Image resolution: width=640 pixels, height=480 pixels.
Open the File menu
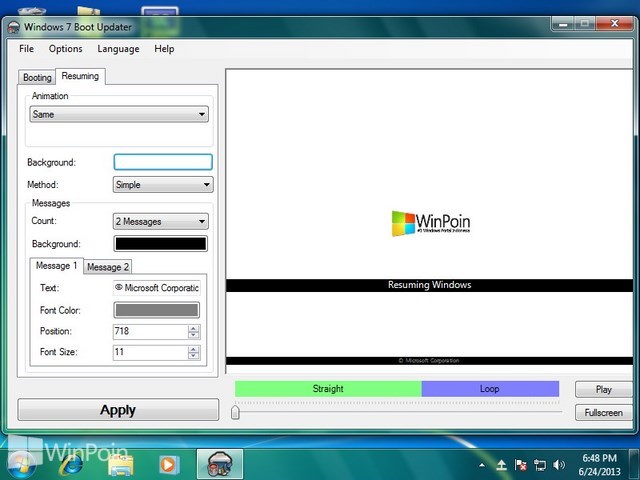coord(27,49)
